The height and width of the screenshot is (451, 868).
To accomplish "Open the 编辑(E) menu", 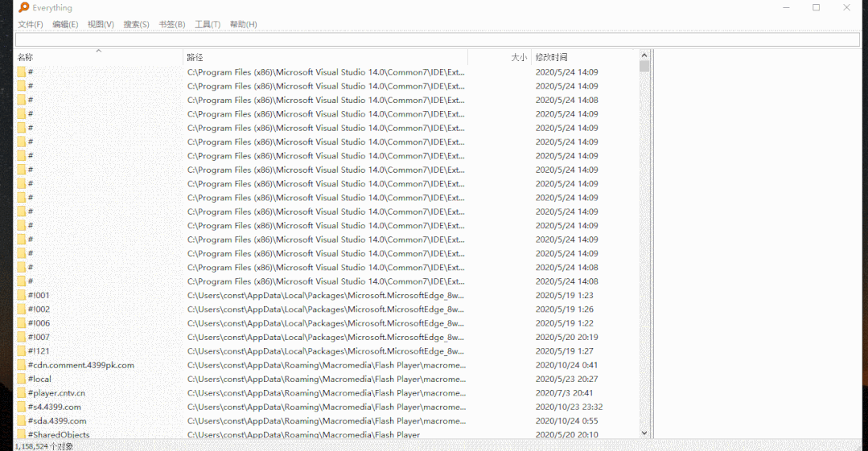I will click(x=65, y=24).
